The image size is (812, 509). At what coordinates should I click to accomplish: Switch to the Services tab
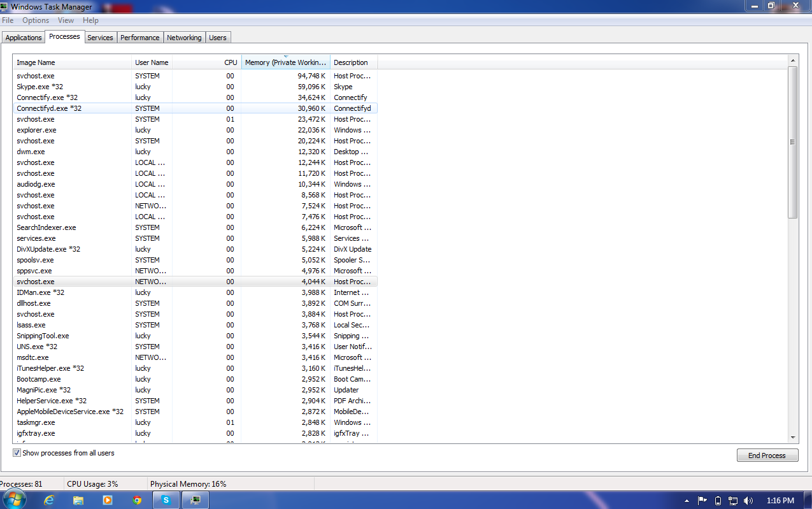[100, 38]
